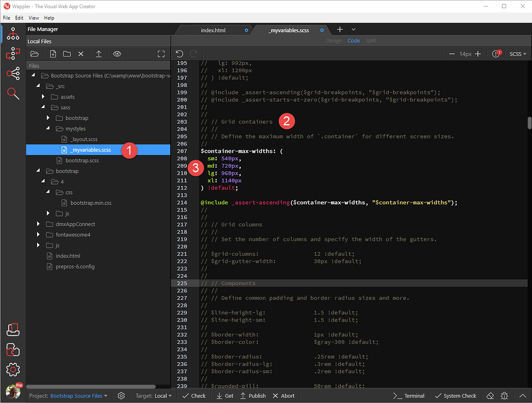
Task: Toggle file preview with the eye icon
Action: (117, 54)
